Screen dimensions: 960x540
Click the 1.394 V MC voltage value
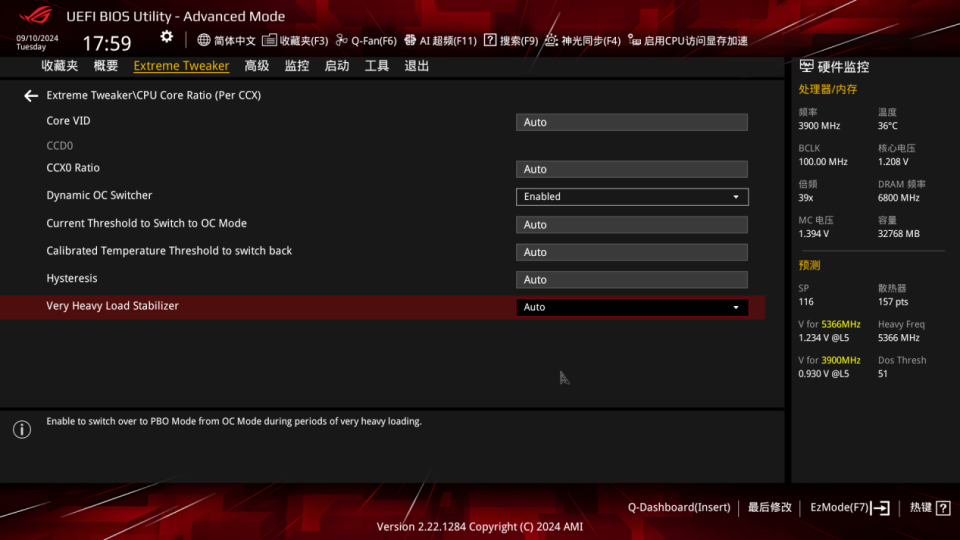(814, 234)
